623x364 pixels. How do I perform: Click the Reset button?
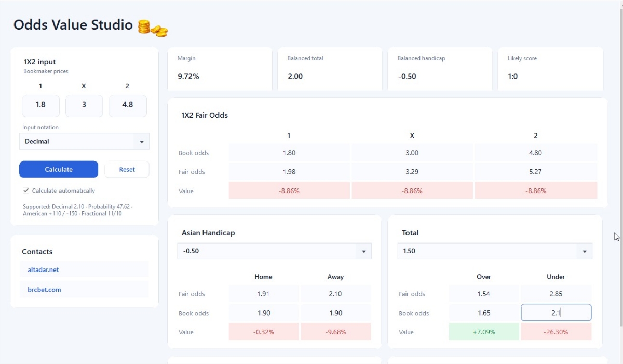coord(127,169)
